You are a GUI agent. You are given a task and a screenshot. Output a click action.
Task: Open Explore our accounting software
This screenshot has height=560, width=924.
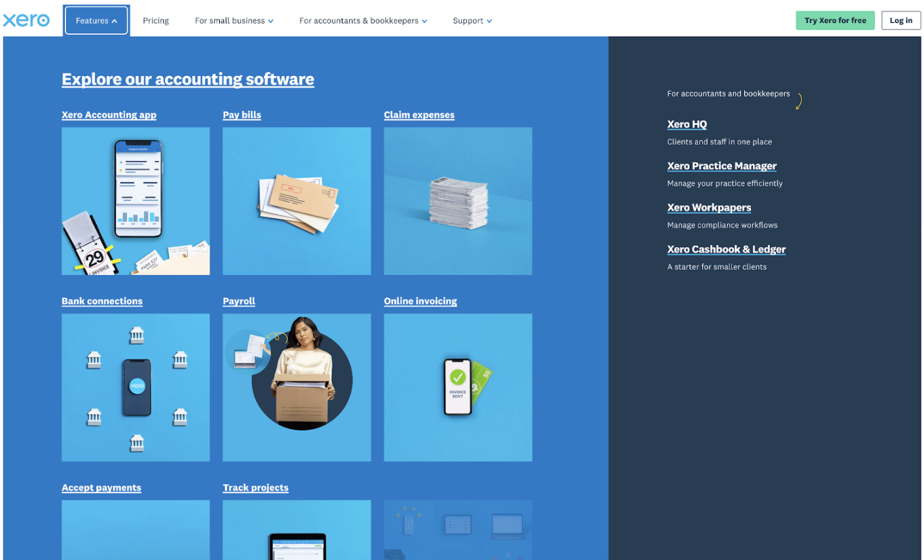187,79
